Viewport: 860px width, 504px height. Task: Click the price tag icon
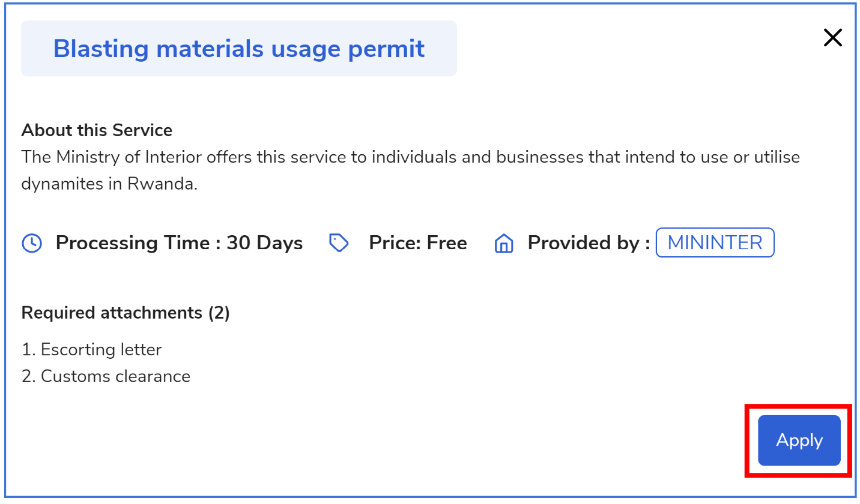pyautogui.click(x=339, y=243)
